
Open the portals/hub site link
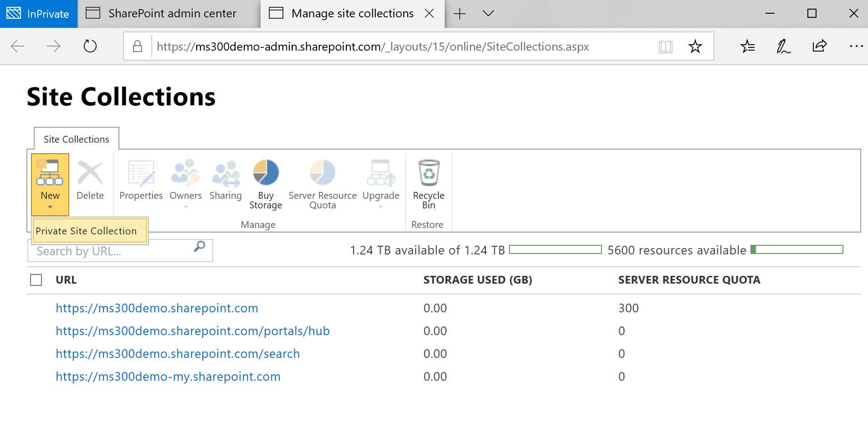pyautogui.click(x=193, y=331)
